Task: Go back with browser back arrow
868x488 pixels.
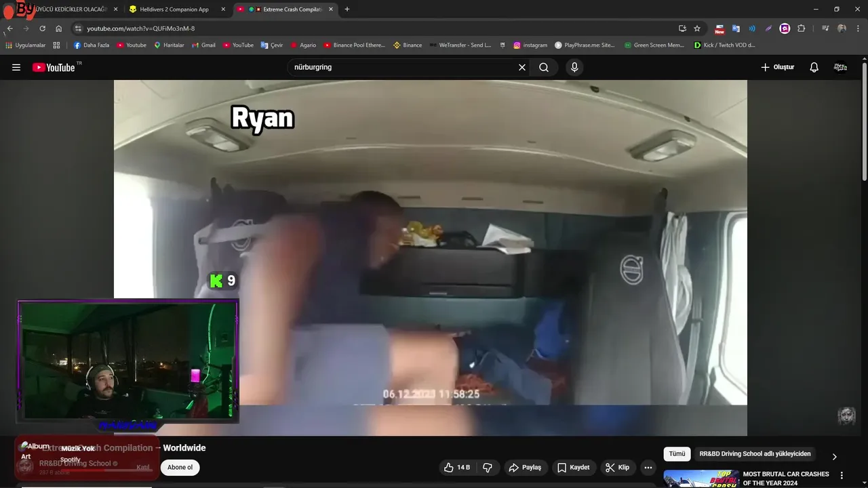Action: 10,28
